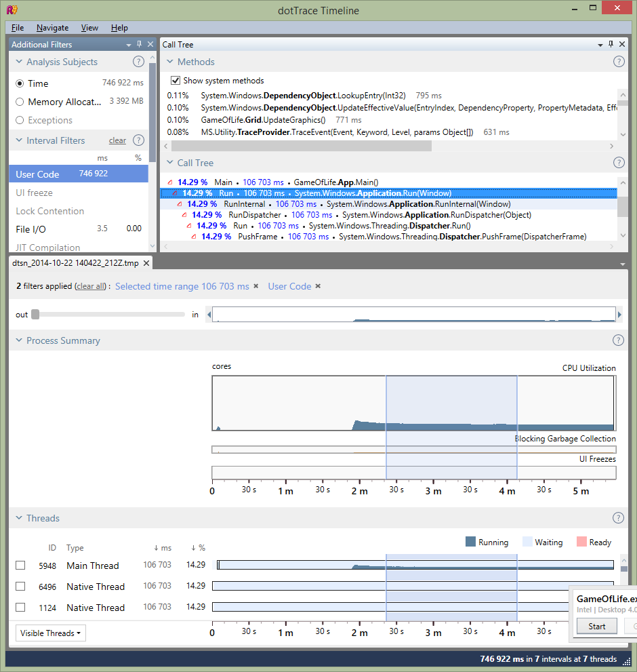
Task: Select the UI freeze interval filter
Action: (x=79, y=193)
